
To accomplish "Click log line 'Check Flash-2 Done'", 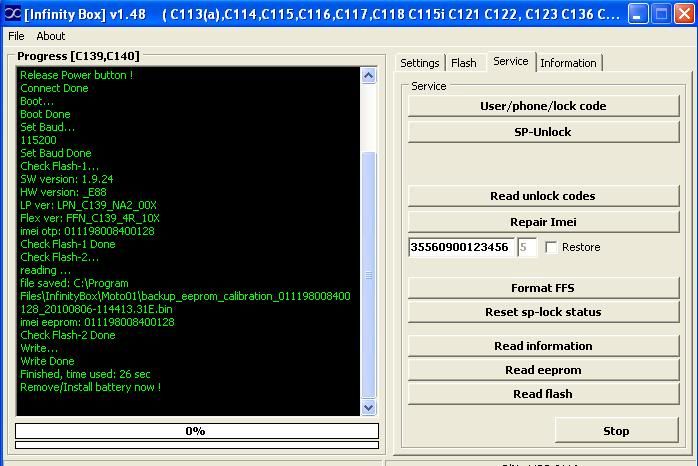I will [x=68, y=335].
